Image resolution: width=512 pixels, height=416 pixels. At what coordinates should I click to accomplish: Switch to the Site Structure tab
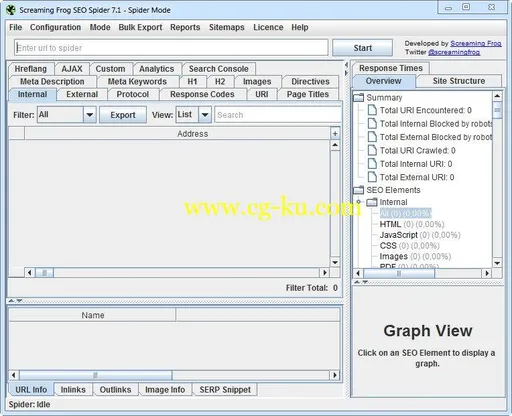459,81
